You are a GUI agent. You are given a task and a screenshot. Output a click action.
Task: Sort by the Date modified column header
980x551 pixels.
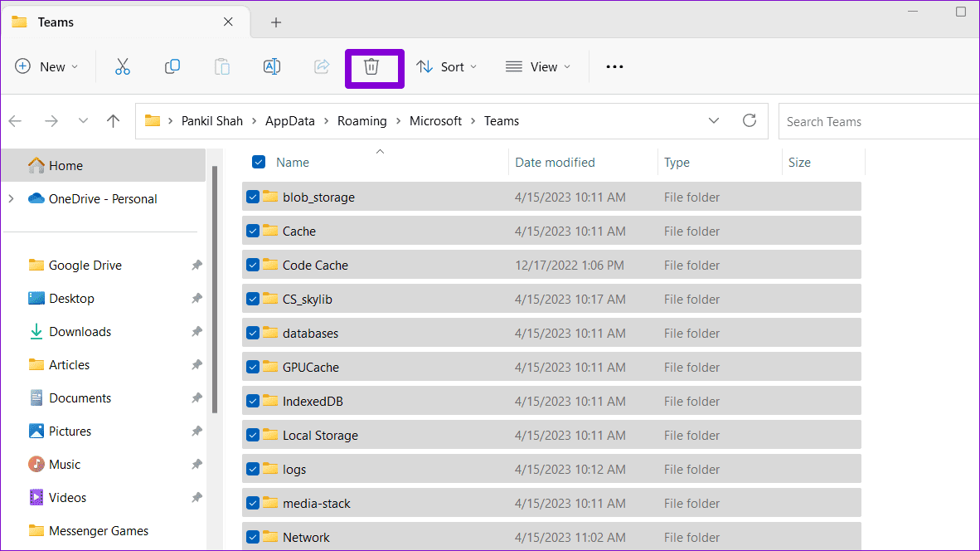coord(555,163)
